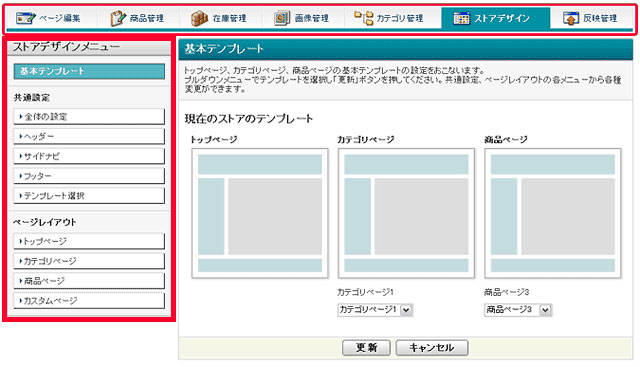
Task: Click the 共通設定 section label
Action: [32, 98]
